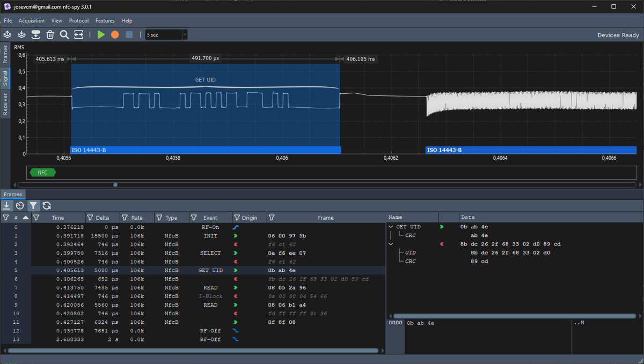Viewport: 644px width, 364px height.
Task: Open the Delta column filter funnel
Action: pos(90,218)
